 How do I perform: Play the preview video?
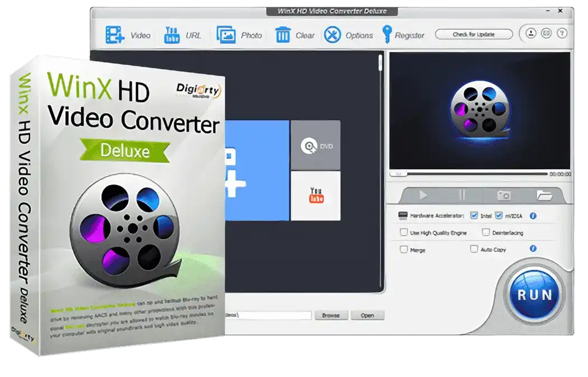[x=423, y=195]
